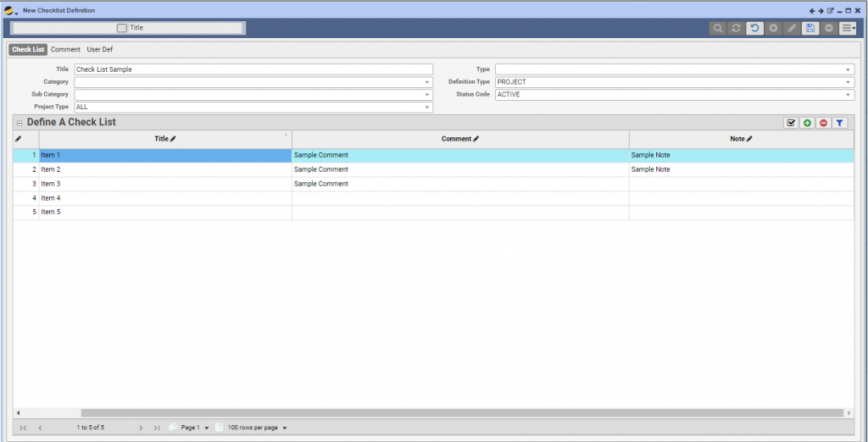Remove a row with the red minus icon
868x442 pixels.
[823, 123]
